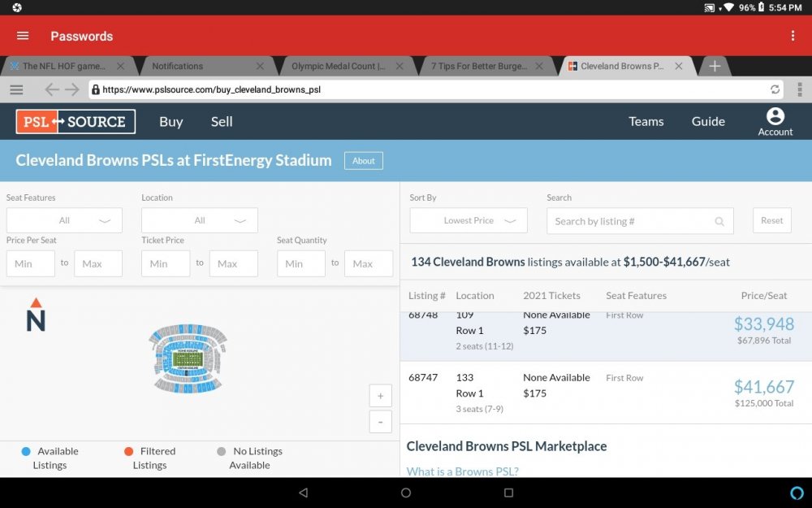Open the Sell menu

click(222, 121)
